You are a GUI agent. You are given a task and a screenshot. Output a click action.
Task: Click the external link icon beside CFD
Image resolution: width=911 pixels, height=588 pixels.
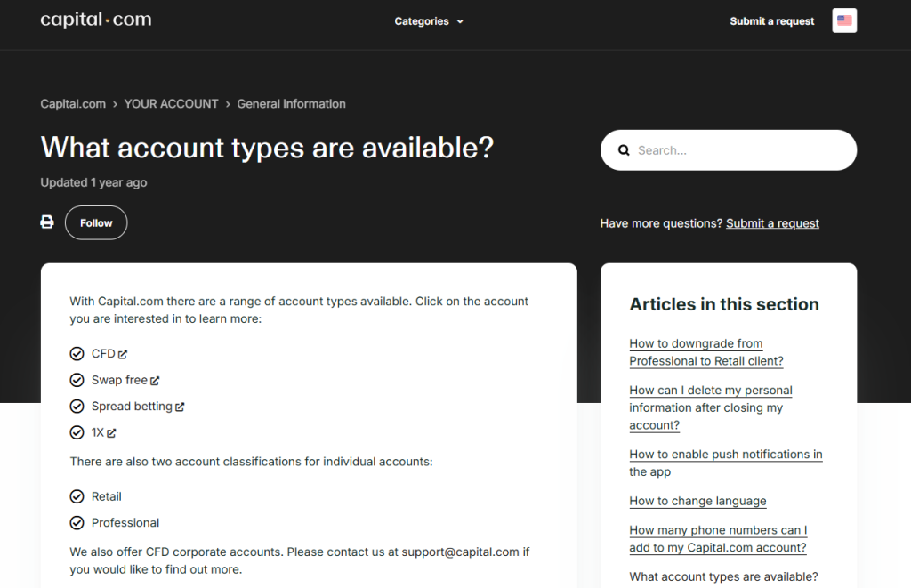click(x=123, y=354)
